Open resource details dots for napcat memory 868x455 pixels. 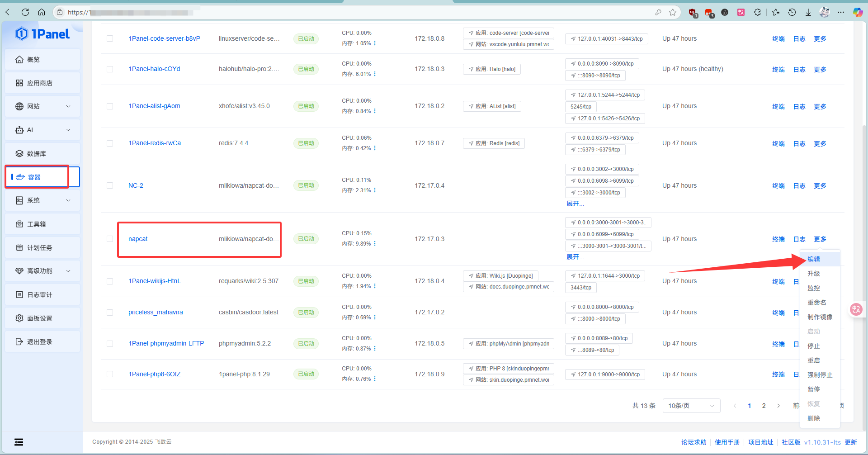[x=375, y=244]
